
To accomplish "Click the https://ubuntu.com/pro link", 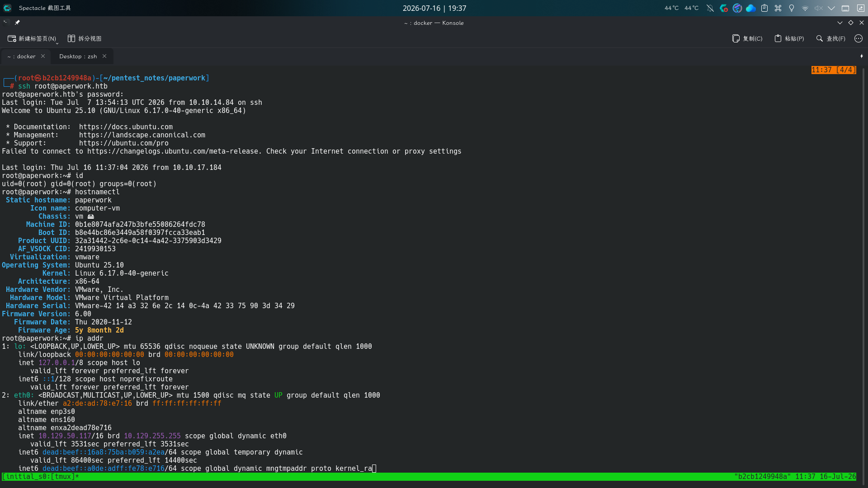I will click(124, 143).
